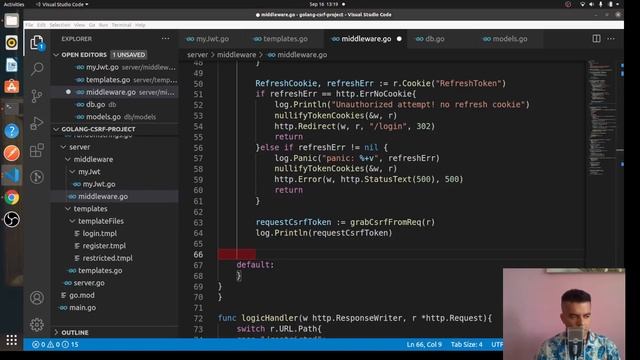Open the Help menu
The height and width of the screenshot is (360, 640).
(x=140, y=25)
